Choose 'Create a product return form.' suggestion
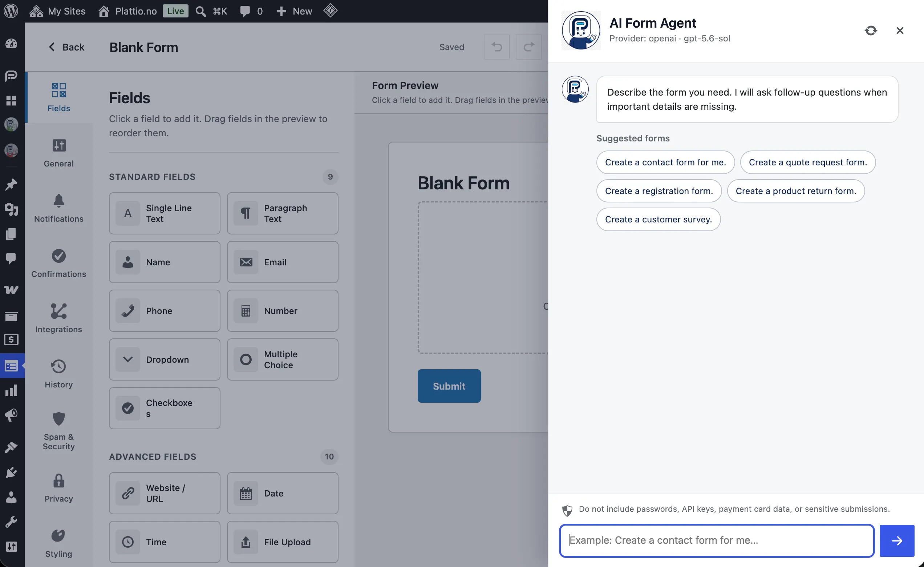This screenshot has height=567, width=924. (796, 190)
